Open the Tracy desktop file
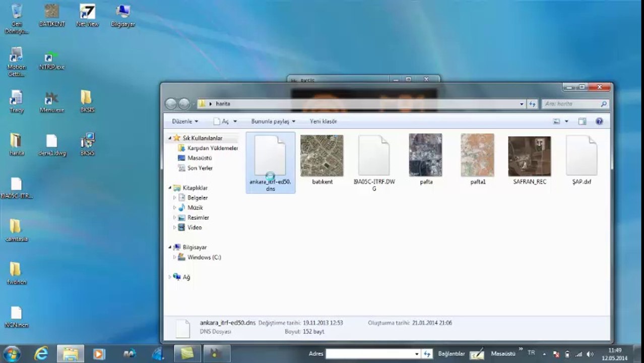The height and width of the screenshot is (363, 644). pyautogui.click(x=17, y=101)
